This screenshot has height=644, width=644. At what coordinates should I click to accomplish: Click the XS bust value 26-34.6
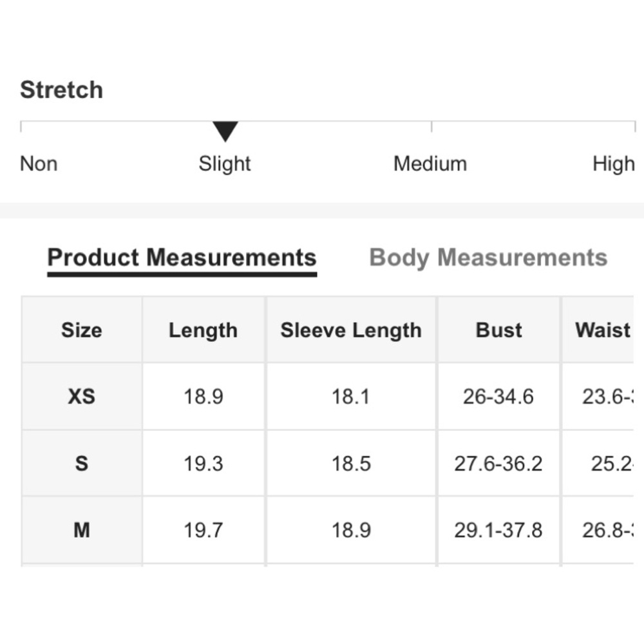click(x=498, y=397)
